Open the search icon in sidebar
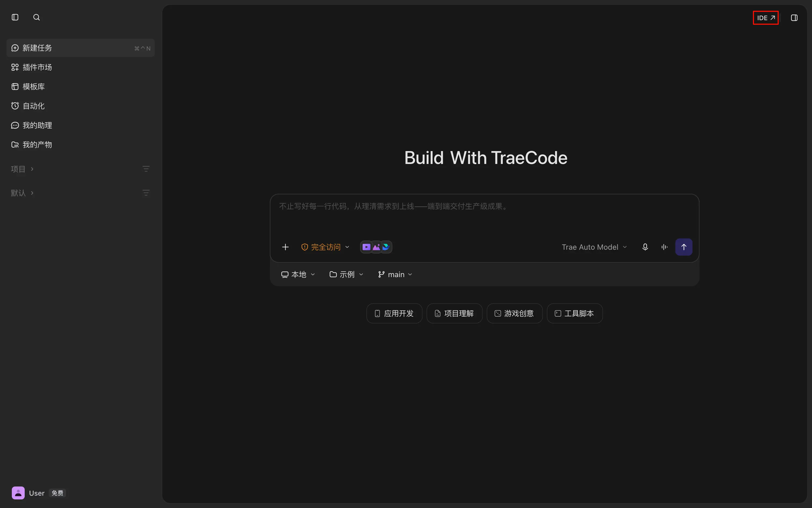The image size is (812, 508). [x=37, y=17]
